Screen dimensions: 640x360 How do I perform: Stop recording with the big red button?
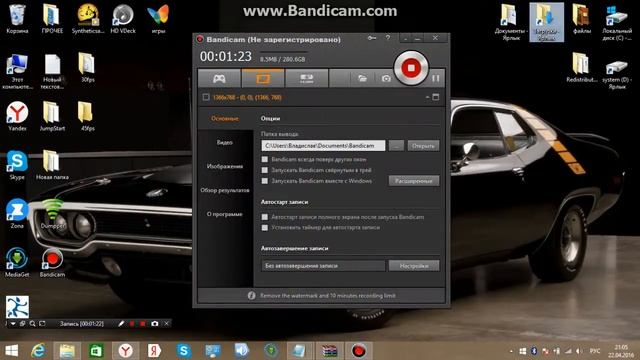(x=411, y=68)
